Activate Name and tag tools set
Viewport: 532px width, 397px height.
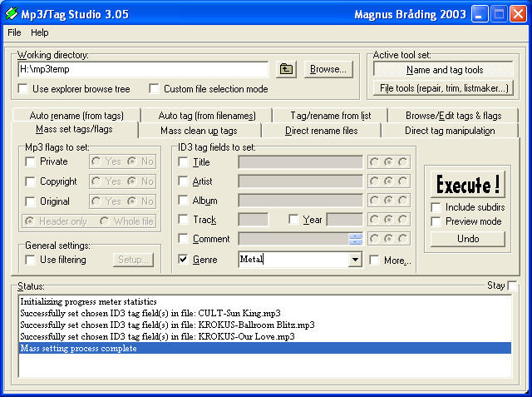(444, 70)
